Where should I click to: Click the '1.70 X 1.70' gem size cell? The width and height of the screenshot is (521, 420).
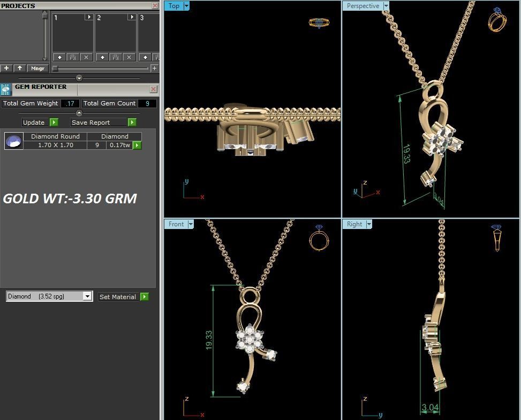(56, 145)
